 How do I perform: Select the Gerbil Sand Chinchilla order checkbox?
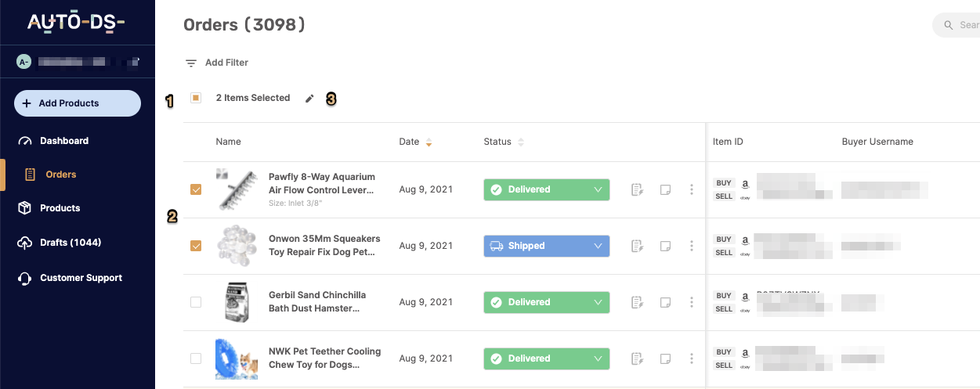click(x=196, y=302)
